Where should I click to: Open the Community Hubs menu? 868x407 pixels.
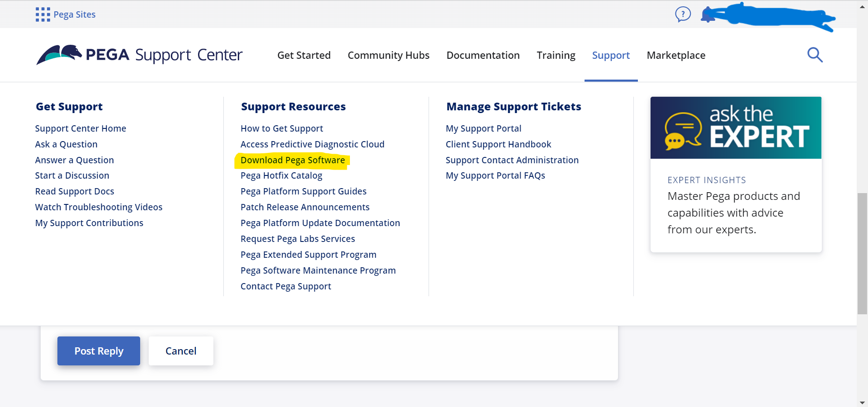pos(388,55)
